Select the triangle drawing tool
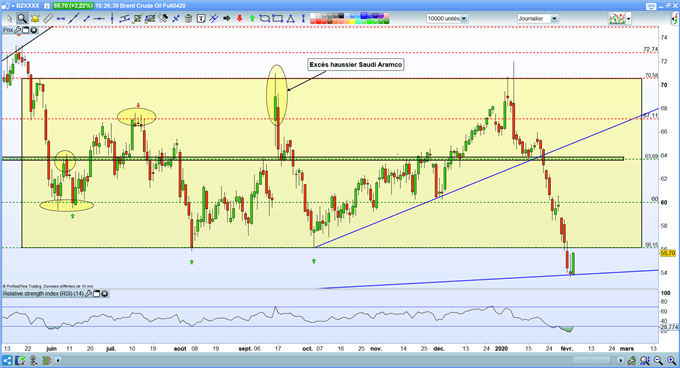The height and width of the screenshot is (368, 680). [291, 18]
